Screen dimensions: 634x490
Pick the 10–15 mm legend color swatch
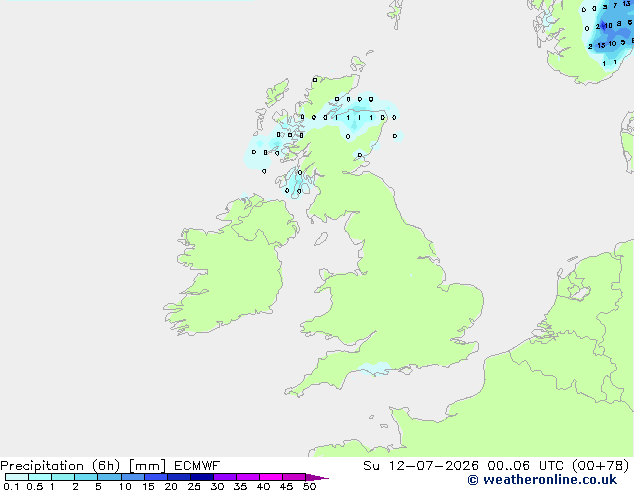(133, 477)
